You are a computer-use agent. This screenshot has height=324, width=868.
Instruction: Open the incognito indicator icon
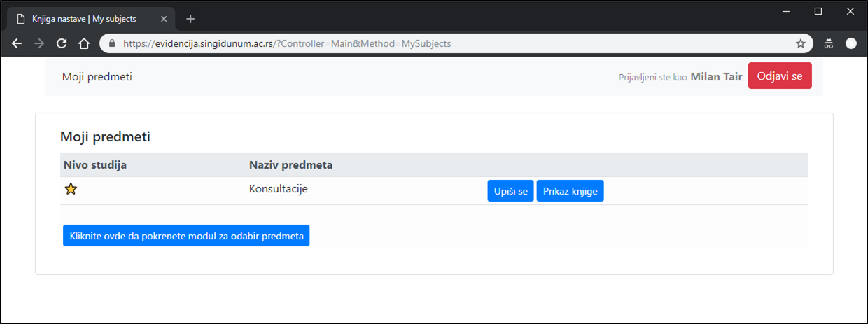click(x=829, y=43)
